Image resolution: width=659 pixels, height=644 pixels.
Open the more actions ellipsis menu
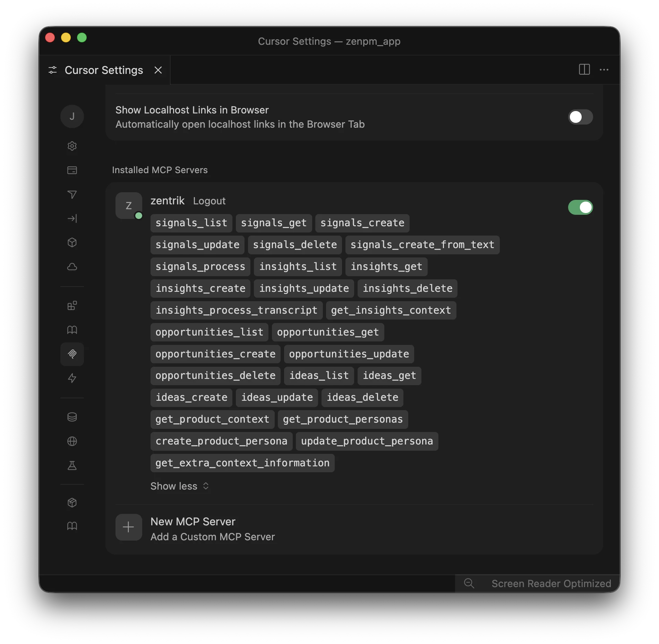(x=604, y=70)
